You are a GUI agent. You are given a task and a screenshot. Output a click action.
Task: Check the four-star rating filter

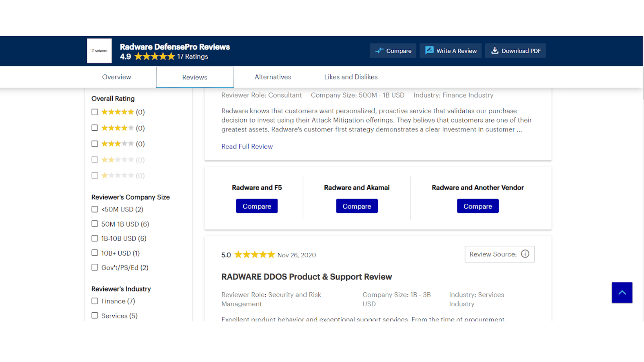pos(95,128)
